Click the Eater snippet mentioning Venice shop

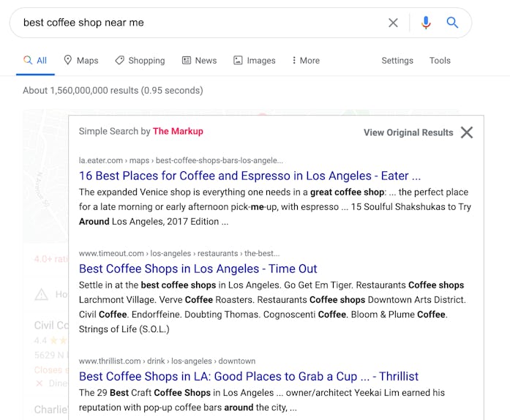tap(275, 207)
